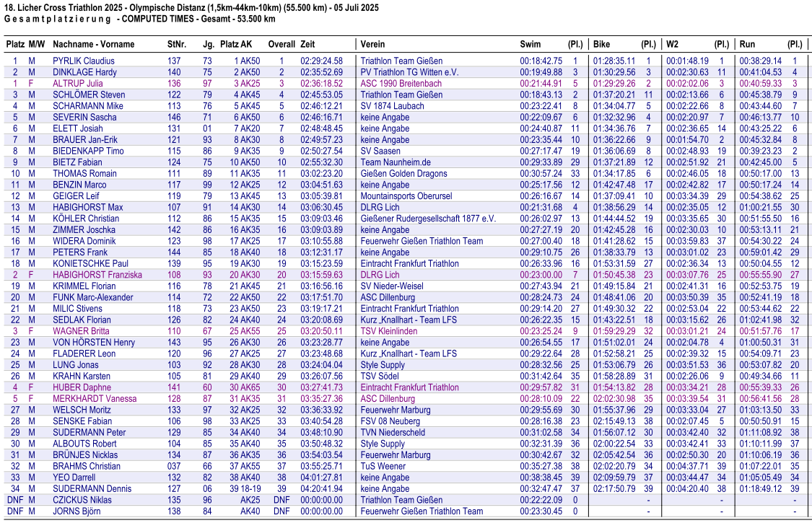The height and width of the screenshot is (523, 812).
Task: Click the 'Verein' column header
Action: pyautogui.click(x=372, y=44)
